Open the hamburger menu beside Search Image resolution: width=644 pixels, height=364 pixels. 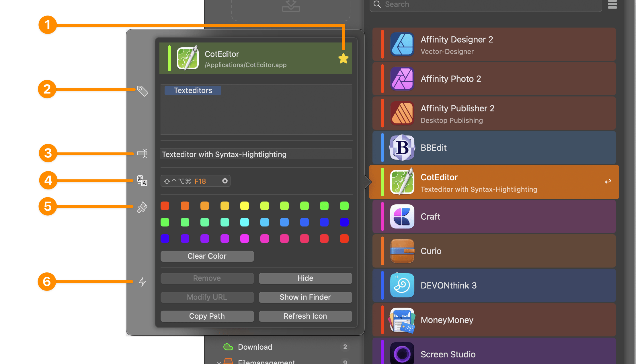[x=612, y=4]
